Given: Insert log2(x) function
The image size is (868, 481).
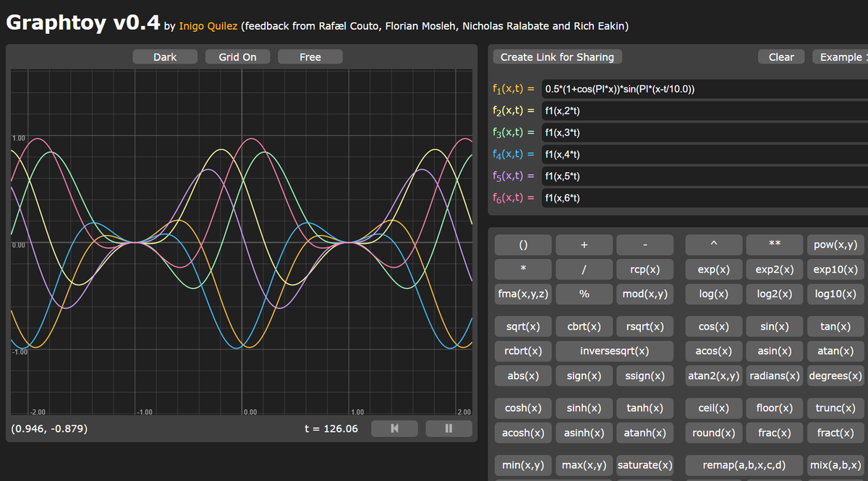Looking at the screenshot, I should [775, 294].
